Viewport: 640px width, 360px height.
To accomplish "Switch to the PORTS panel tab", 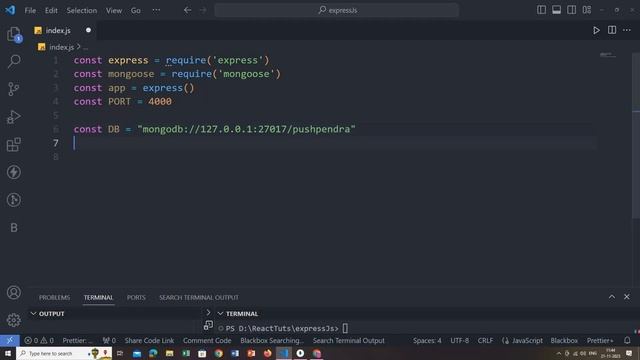I will 136,298.
